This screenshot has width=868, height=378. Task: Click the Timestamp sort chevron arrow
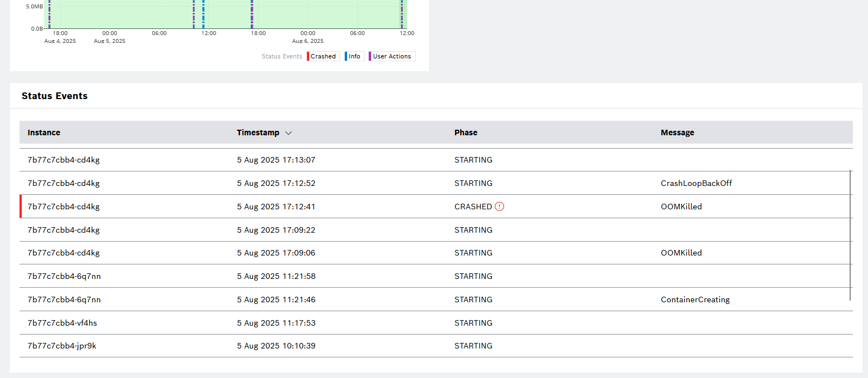(x=288, y=133)
